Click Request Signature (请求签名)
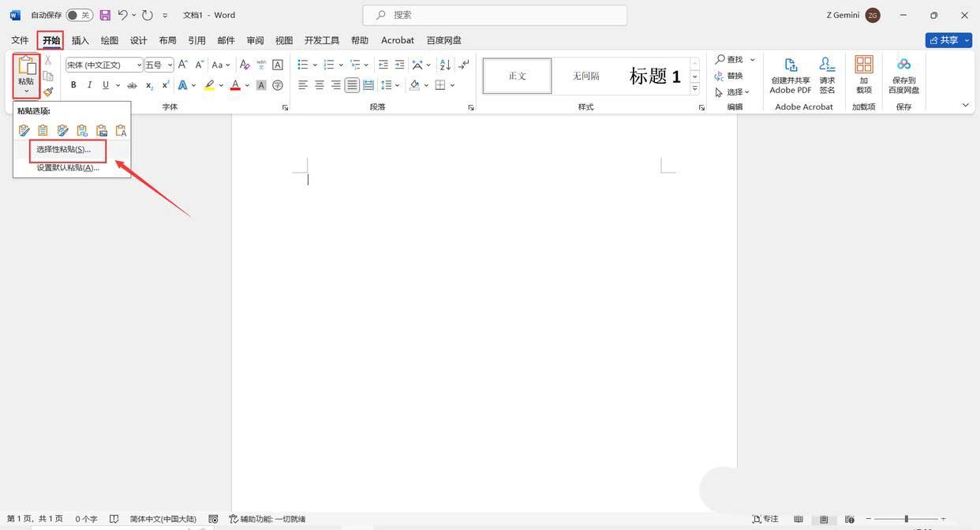Screen dimensions: 980x530 827,76
